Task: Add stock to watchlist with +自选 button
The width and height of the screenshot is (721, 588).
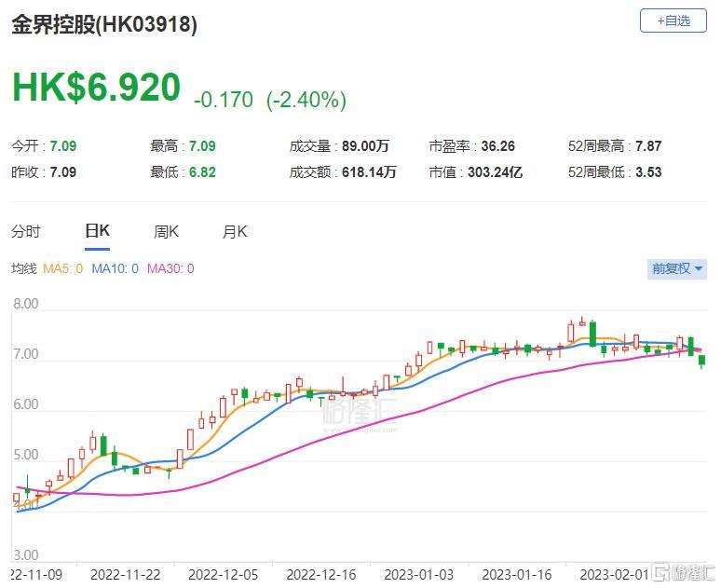Action: pyautogui.click(x=673, y=21)
